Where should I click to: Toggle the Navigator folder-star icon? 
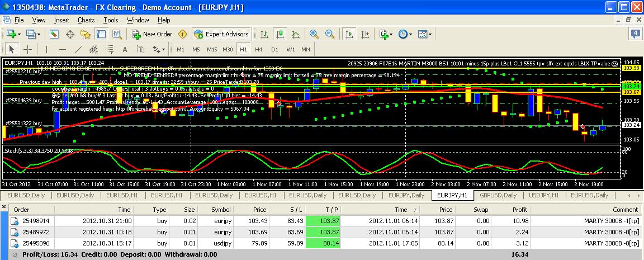pos(86,34)
